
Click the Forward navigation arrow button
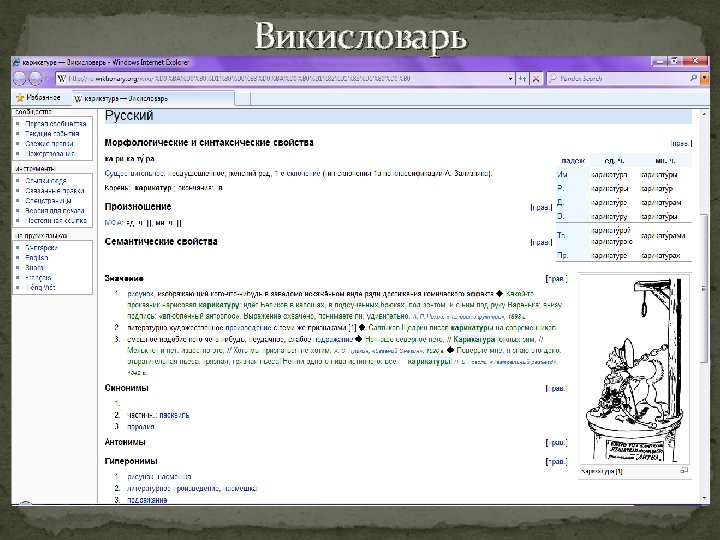(x=35, y=79)
